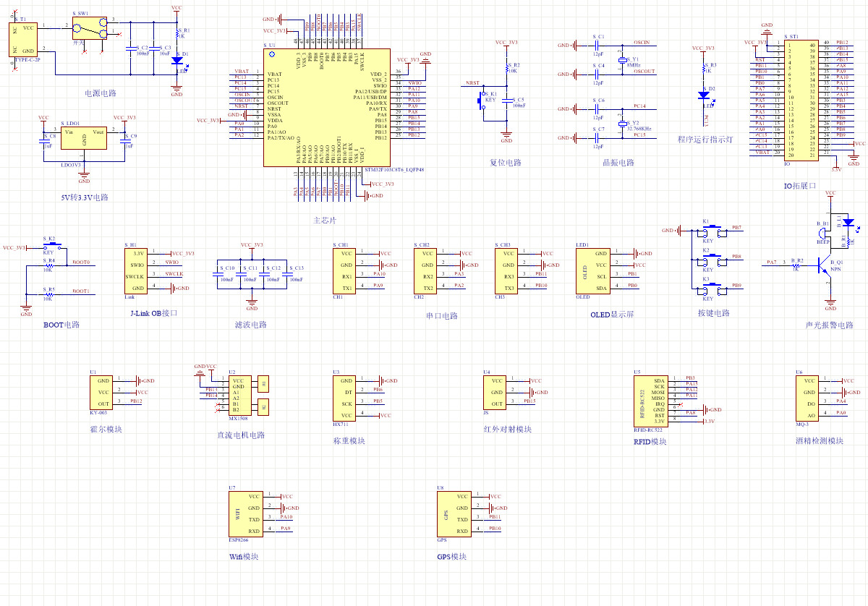
Task: Select the STM32F103C8T6_LQFP48 main chip body
Action: coord(328,108)
